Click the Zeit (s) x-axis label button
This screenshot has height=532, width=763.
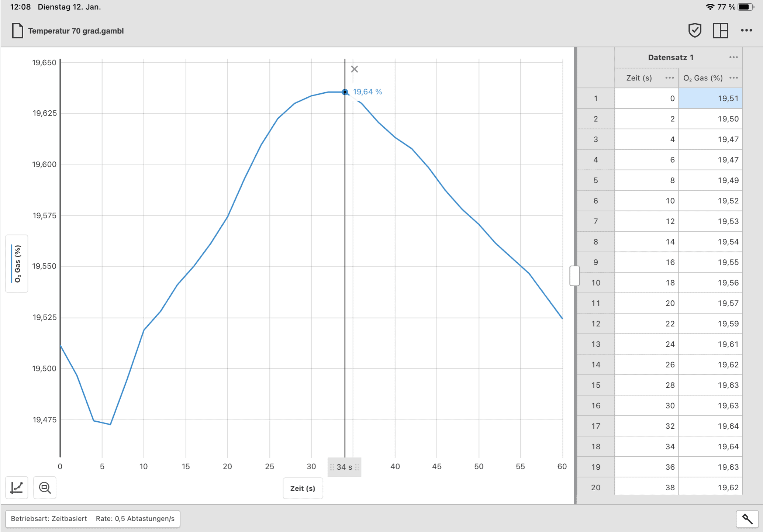click(303, 488)
